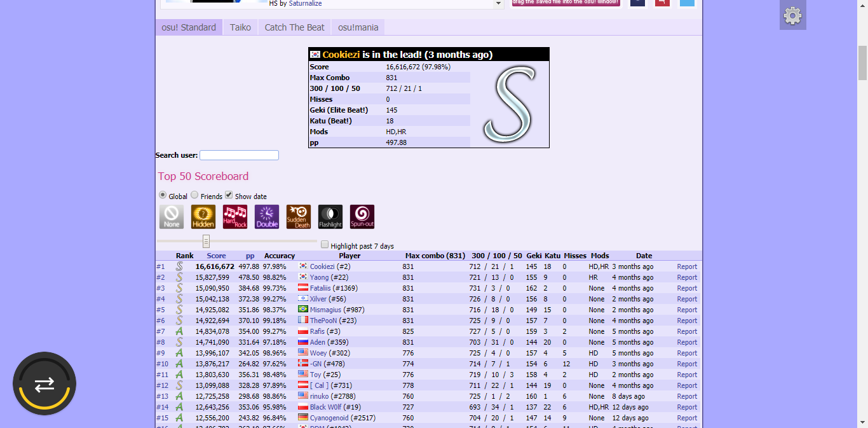Select the None mod filter icon
Screen dimensions: 868x428
(172, 217)
